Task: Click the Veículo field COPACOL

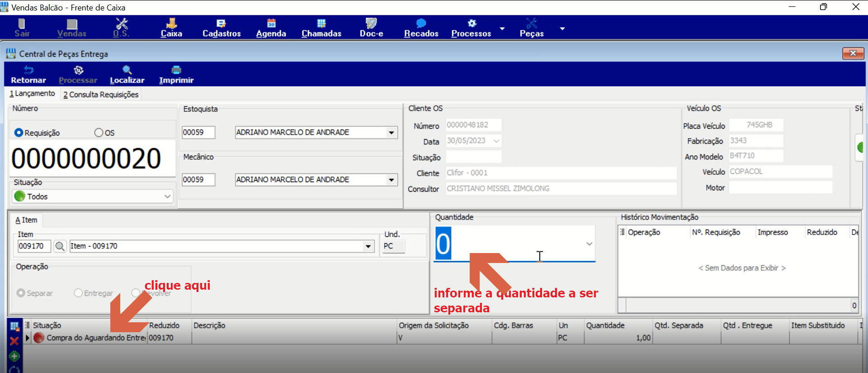Action: coord(780,172)
